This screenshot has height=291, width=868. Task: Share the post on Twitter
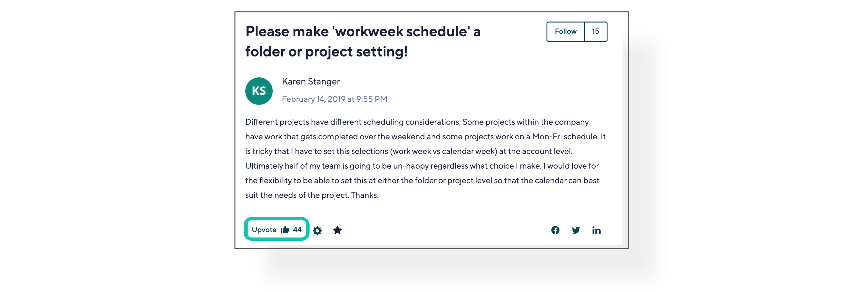coord(575,230)
